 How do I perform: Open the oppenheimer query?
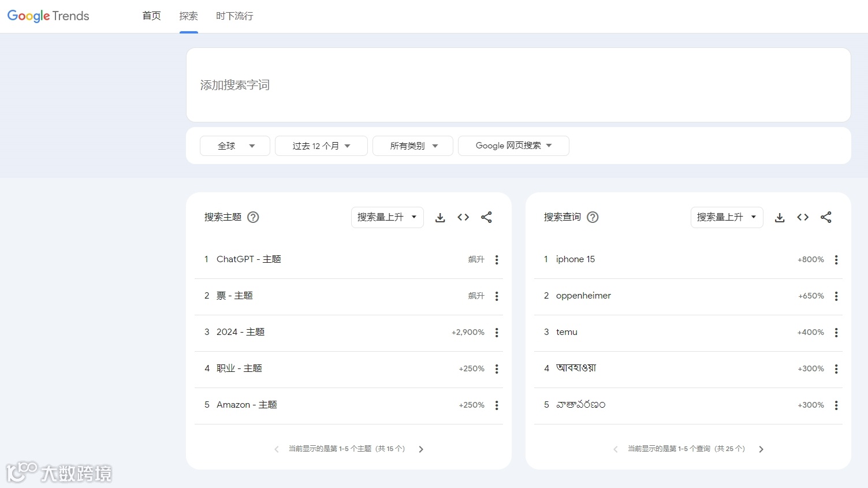click(583, 296)
